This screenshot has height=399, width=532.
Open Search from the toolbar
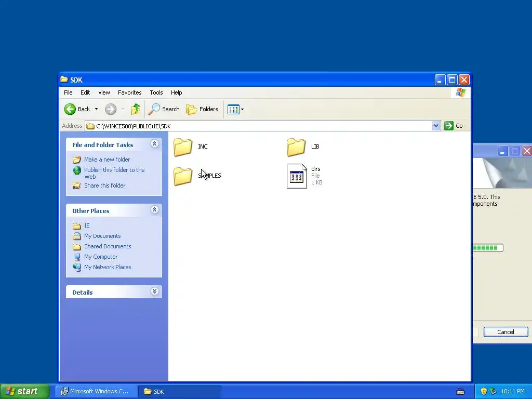point(164,109)
